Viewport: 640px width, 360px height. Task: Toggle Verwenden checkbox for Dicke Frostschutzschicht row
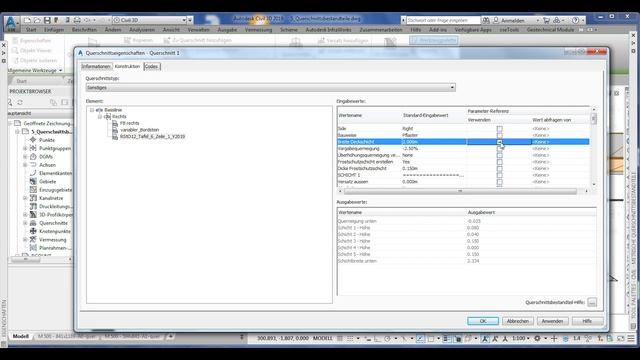pos(500,168)
